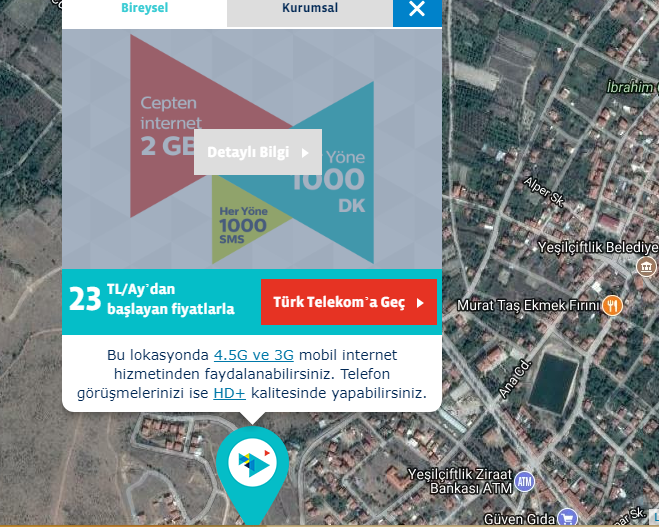This screenshot has height=527, width=659.
Task: Open the 4.5G ve 3G link
Action: point(254,355)
